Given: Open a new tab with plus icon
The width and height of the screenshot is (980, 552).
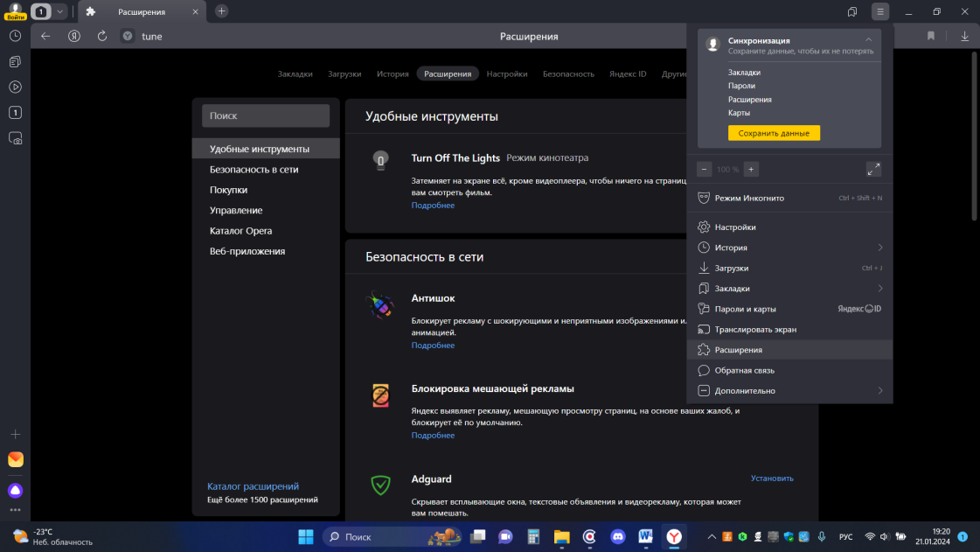Looking at the screenshot, I should pyautogui.click(x=222, y=11).
